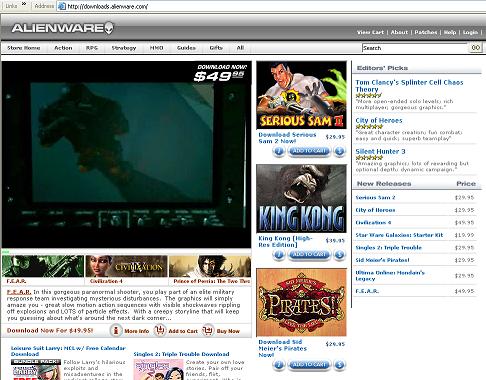Image resolution: width=486 pixels, height=380 pixels.
Task: Click the Alienware alien head logo
Action: pos(109,28)
